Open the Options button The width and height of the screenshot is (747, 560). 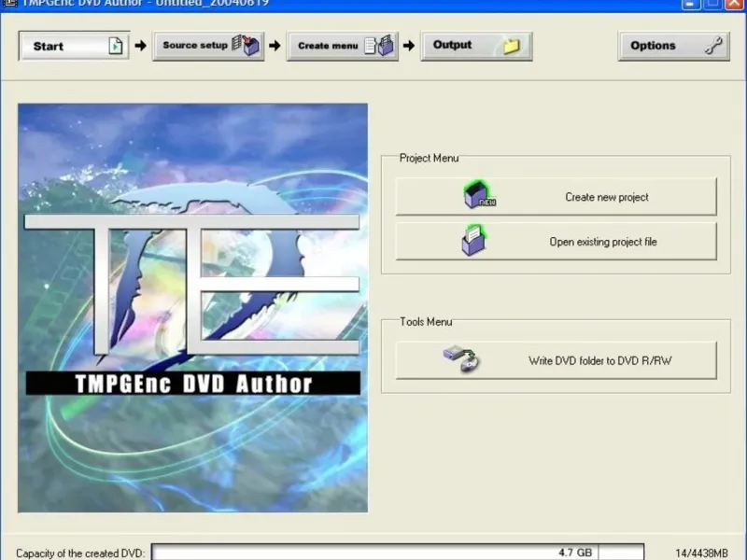(x=673, y=46)
